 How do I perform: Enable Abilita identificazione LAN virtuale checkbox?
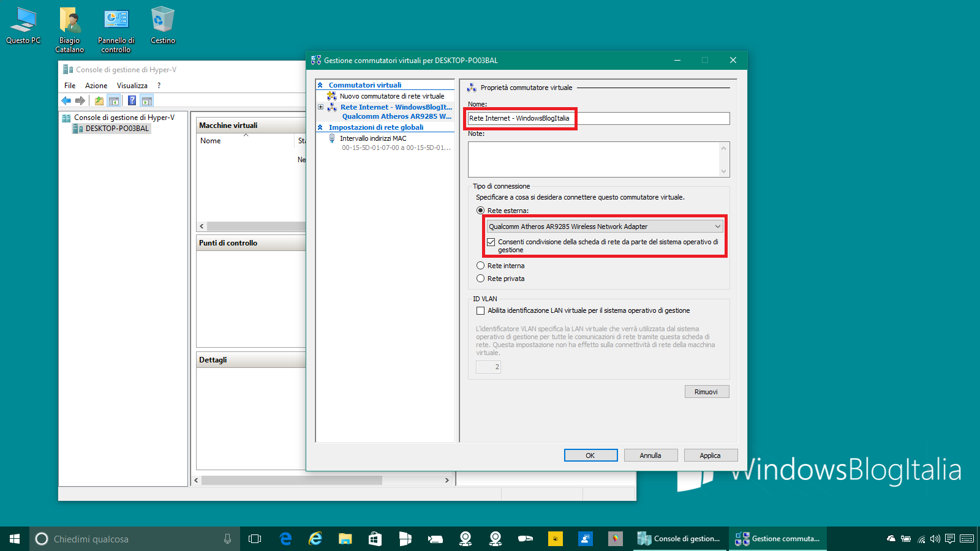click(480, 310)
